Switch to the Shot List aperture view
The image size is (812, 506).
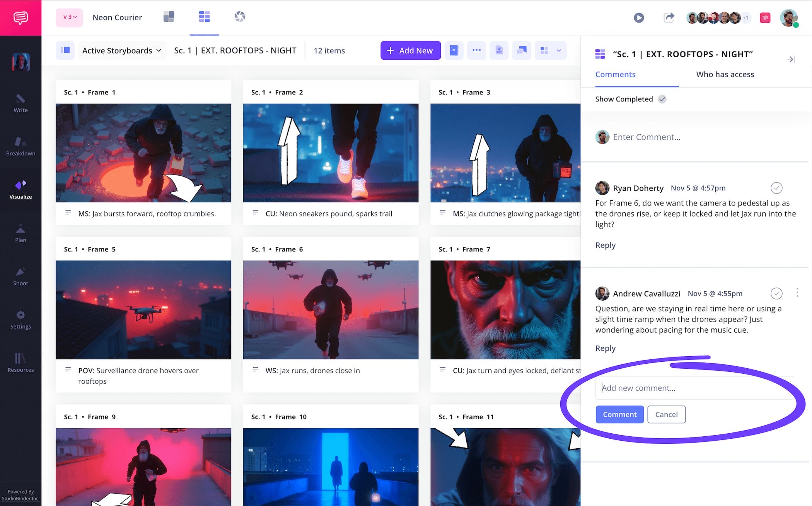tap(240, 17)
